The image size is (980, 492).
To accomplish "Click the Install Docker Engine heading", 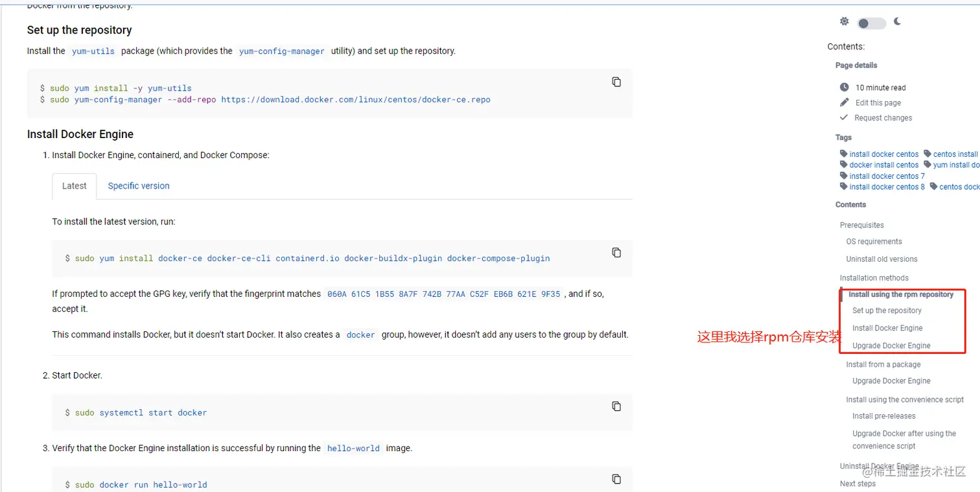I will point(80,134).
